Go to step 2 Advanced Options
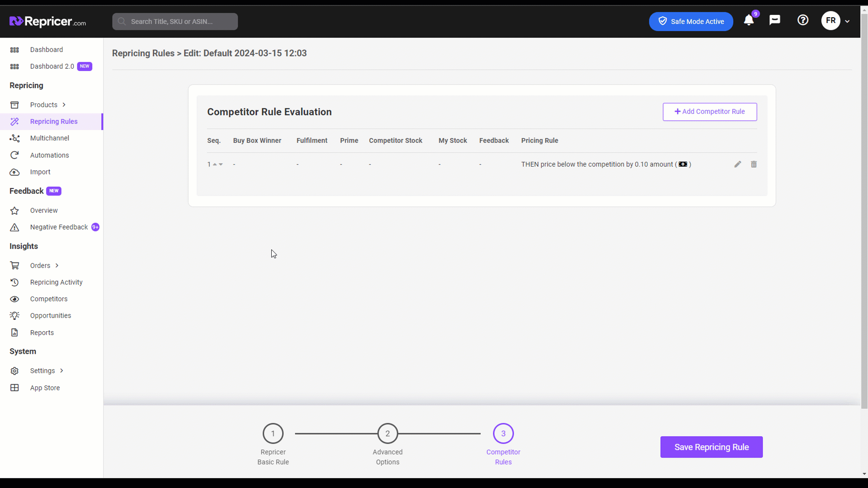The image size is (868, 488). pos(387,433)
